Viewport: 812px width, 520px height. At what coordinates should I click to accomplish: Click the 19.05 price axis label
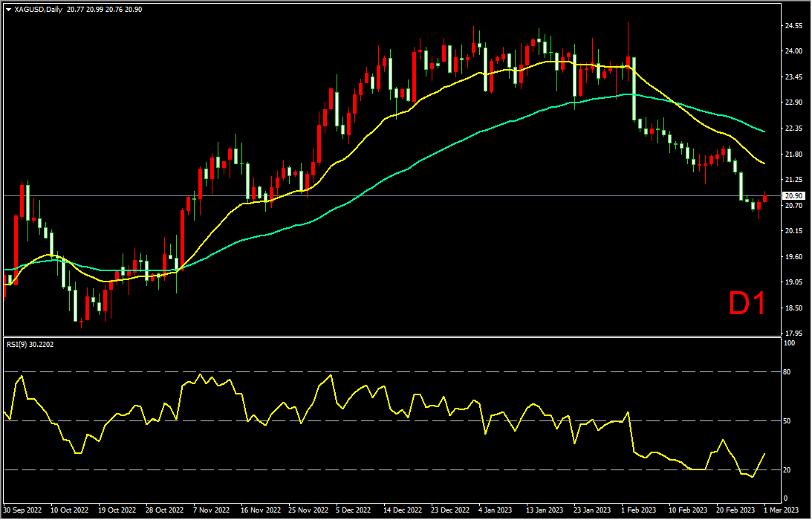(794, 282)
